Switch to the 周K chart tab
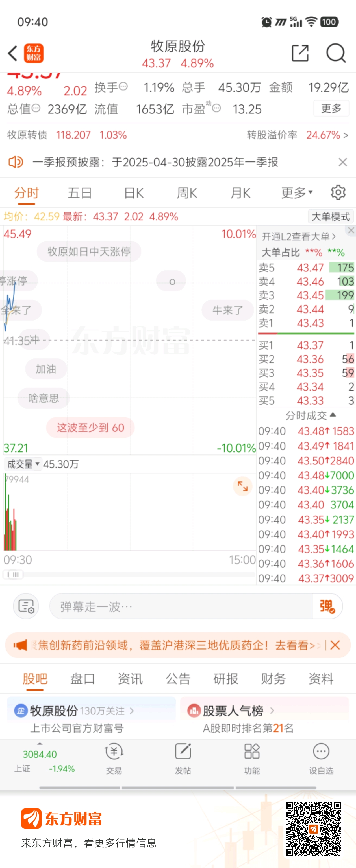Screen dimensions: 356x868 (x=187, y=193)
